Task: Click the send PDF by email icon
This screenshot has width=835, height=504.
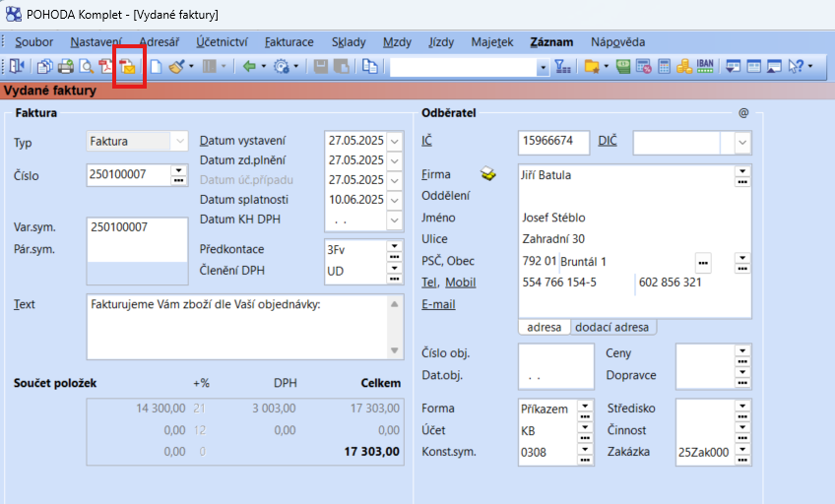Action: coord(128,67)
